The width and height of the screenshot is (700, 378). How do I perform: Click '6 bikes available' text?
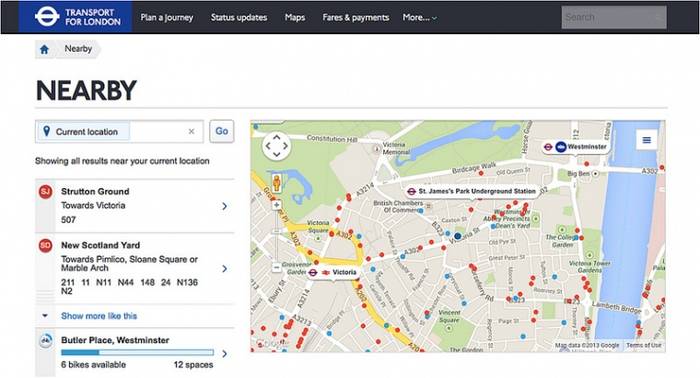coord(93,365)
